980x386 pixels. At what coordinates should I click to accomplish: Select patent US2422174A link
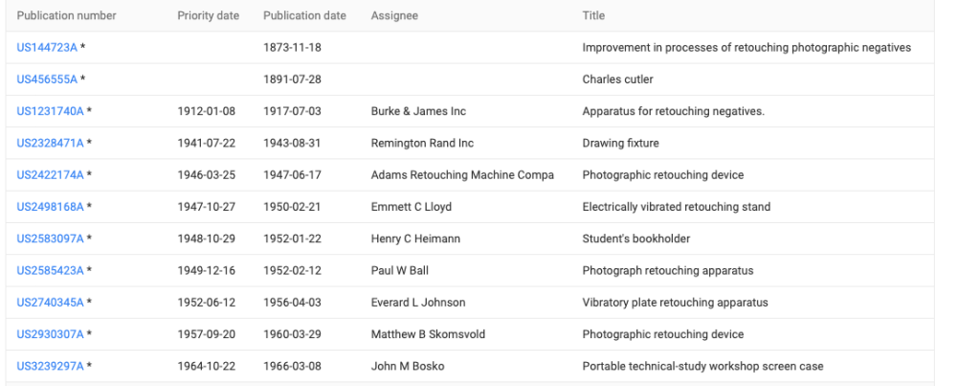[50, 175]
